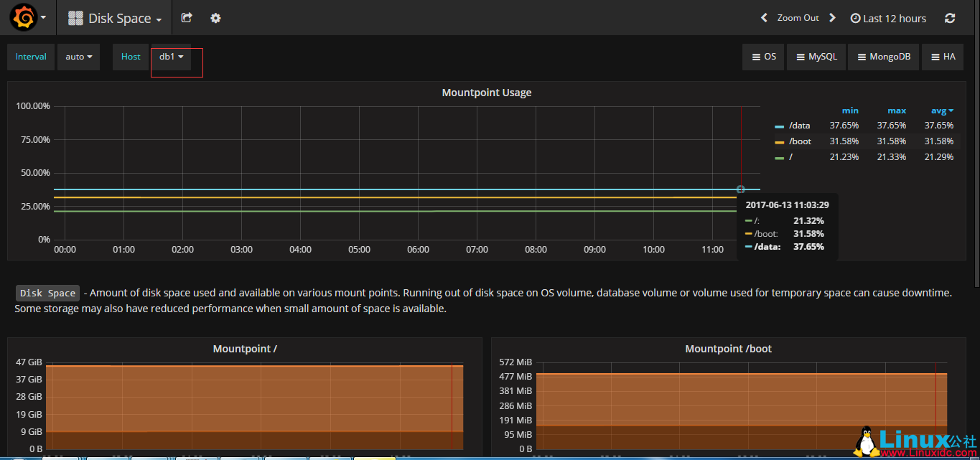Viewport: 980px width, 460px height.
Task: Open the Mountpoint /boot panel menu
Action: [x=728, y=348]
